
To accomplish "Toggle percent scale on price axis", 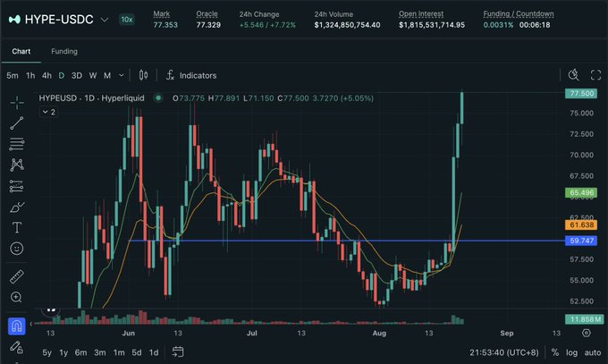I will coord(555,352).
